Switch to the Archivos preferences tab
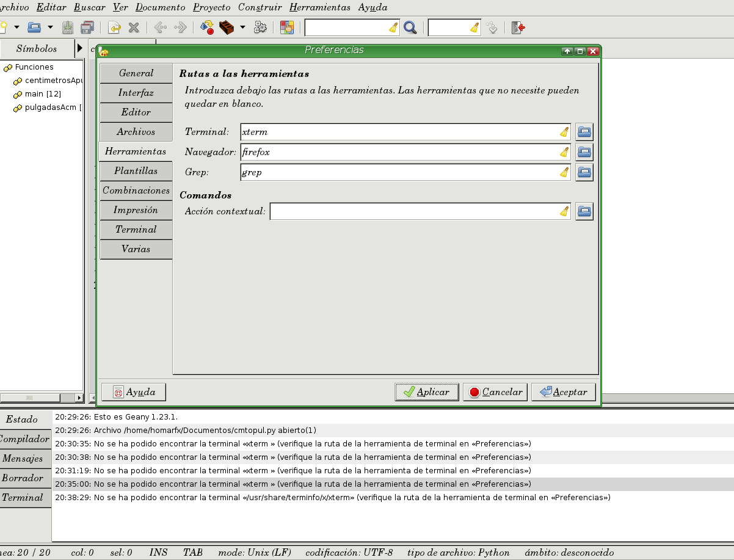 [136, 132]
